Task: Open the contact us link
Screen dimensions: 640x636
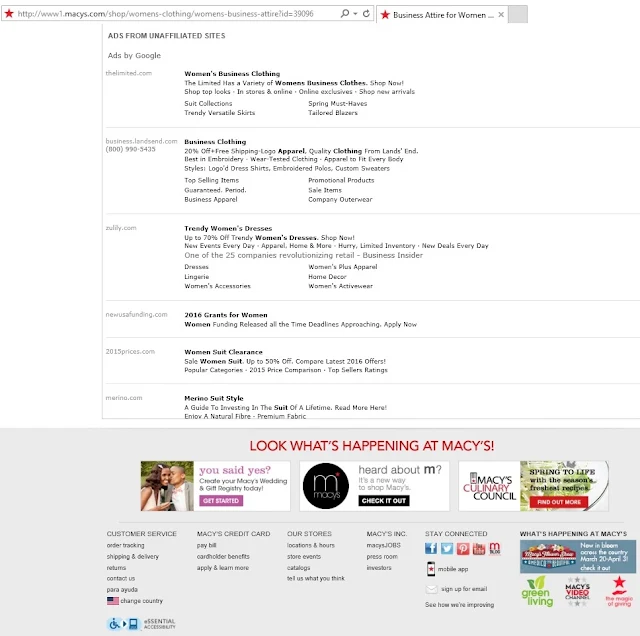Action: 121,578
